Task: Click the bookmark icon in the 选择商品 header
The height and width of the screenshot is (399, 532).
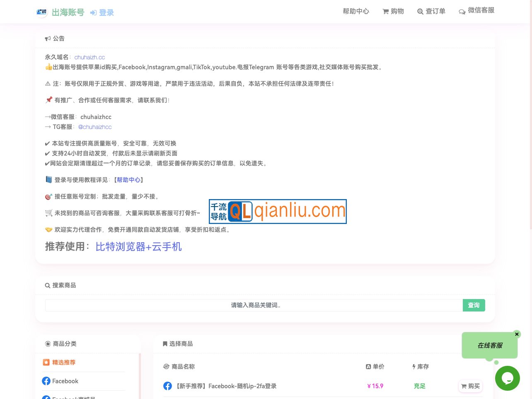Action: (x=165, y=343)
